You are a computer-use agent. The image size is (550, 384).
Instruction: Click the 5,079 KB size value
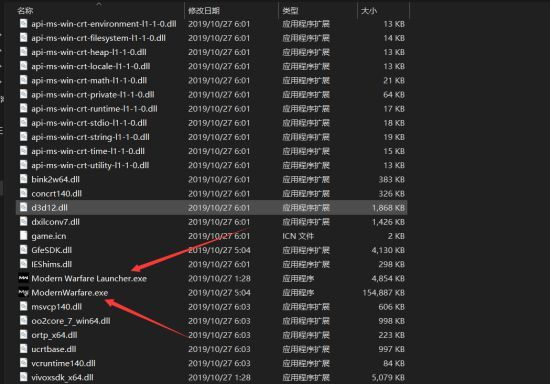coord(388,377)
